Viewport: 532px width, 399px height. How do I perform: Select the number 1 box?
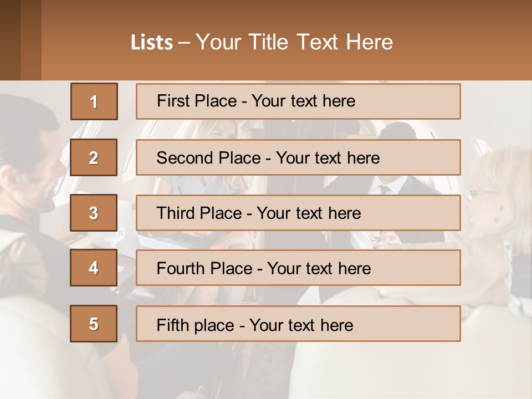tap(94, 101)
